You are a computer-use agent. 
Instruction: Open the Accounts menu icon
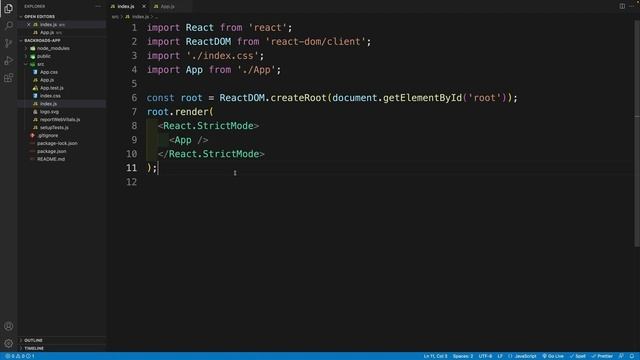(8, 326)
